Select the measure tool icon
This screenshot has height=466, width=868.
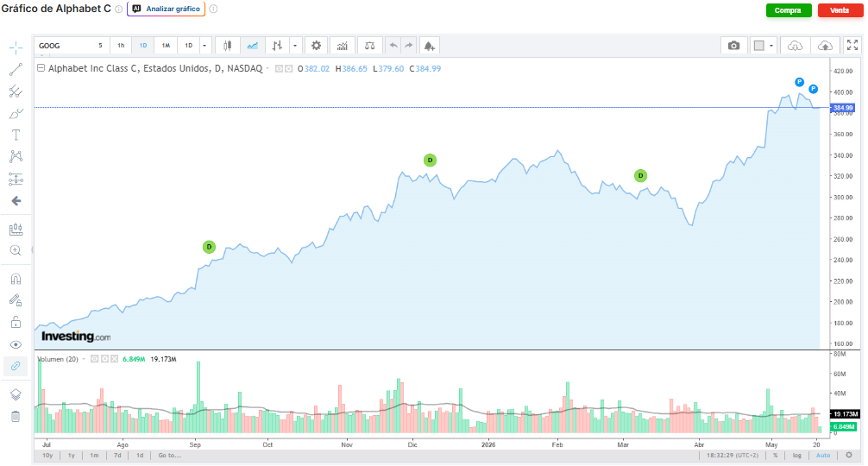(16, 229)
